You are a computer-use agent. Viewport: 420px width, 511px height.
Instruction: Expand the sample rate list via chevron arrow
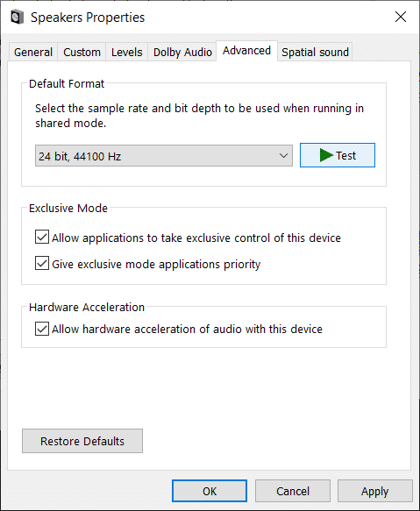click(x=283, y=156)
